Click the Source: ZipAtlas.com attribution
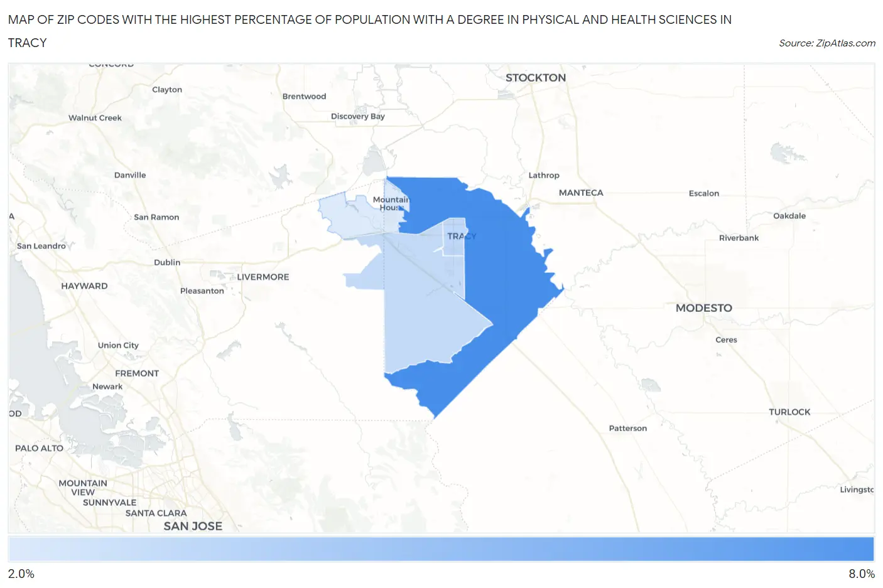 pos(827,43)
